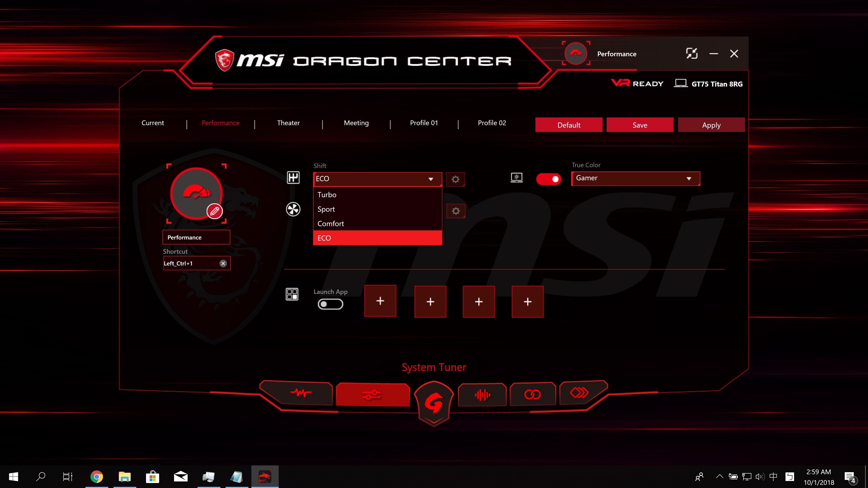The height and width of the screenshot is (488, 868).
Task: Open the notification center icon
Action: pos(850,477)
